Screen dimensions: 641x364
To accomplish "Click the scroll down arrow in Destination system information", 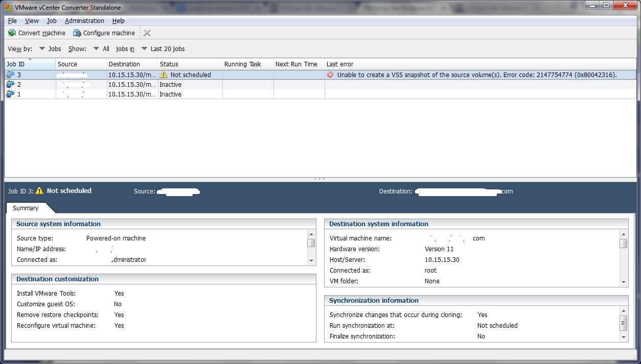I will coord(624,282).
